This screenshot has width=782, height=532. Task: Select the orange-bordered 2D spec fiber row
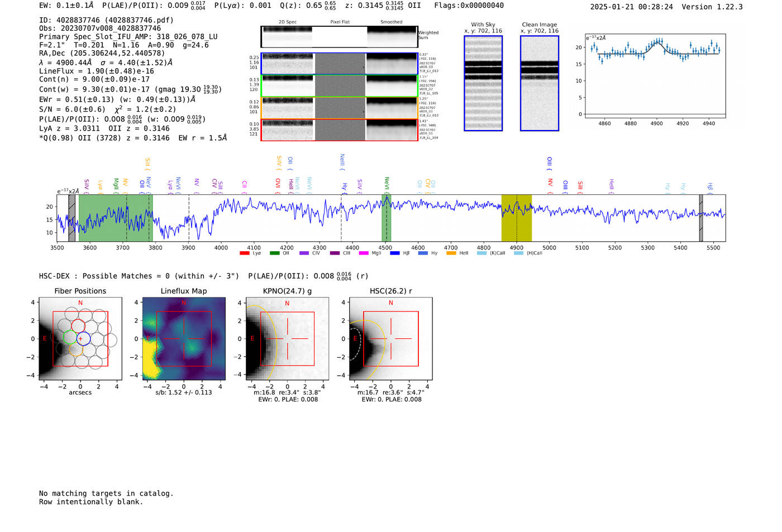click(x=340, y=108)
